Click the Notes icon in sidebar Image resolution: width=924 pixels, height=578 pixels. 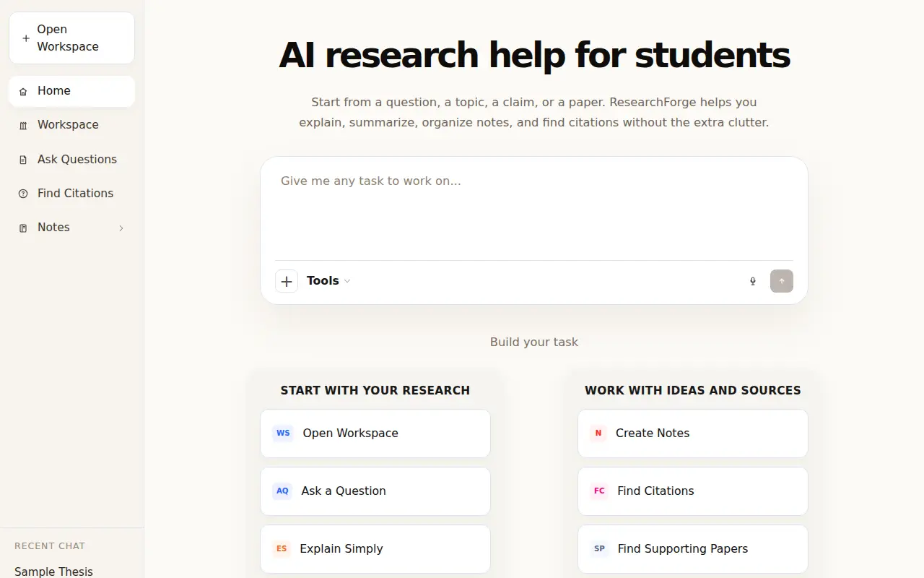tap(23, 228)
